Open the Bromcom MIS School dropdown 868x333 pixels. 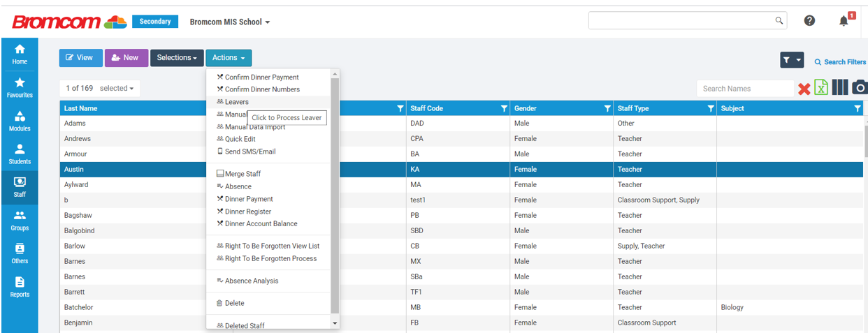(230, 22)
